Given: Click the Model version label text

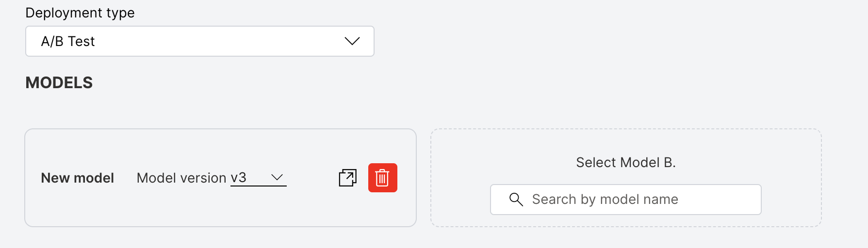Looking at the screenshot, I should coord(181,178).
